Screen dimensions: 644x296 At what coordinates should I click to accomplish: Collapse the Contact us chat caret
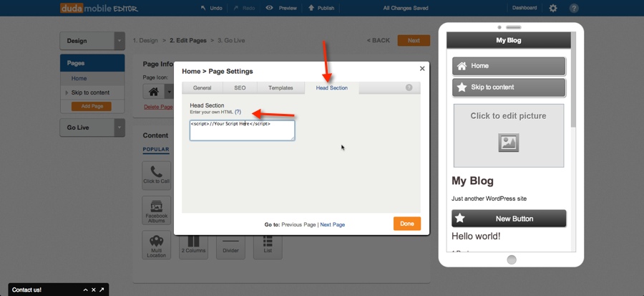(85, 290)
